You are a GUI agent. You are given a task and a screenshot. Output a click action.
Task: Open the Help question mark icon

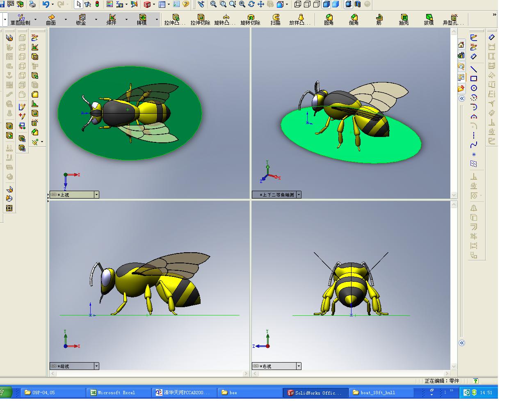(x=186, y=5)
